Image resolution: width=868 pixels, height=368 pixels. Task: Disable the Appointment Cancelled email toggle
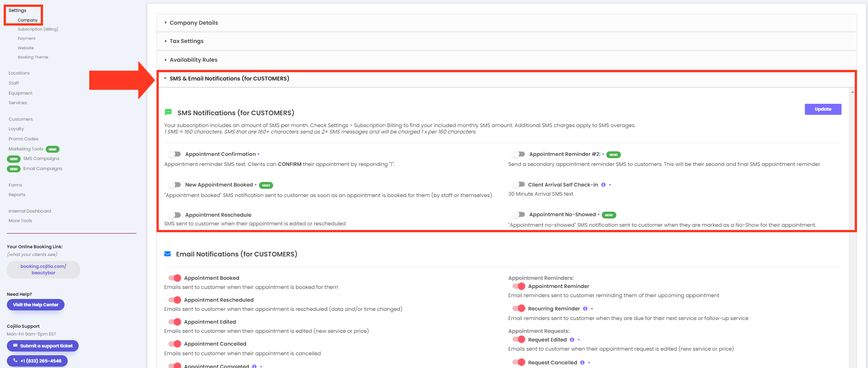click(174, 344)
